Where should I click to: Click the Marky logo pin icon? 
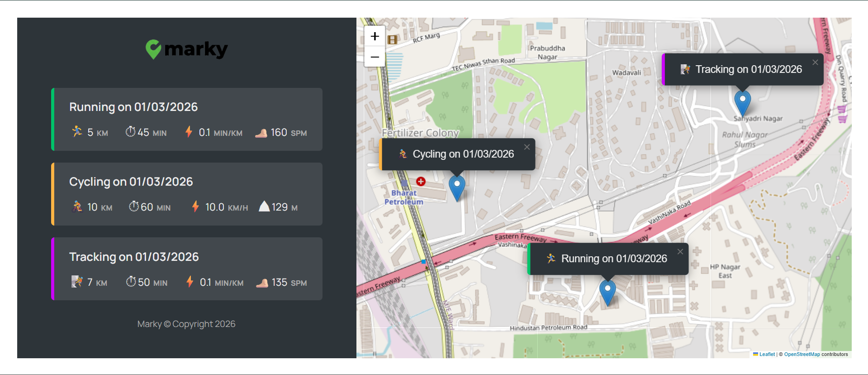coord(153,49)
